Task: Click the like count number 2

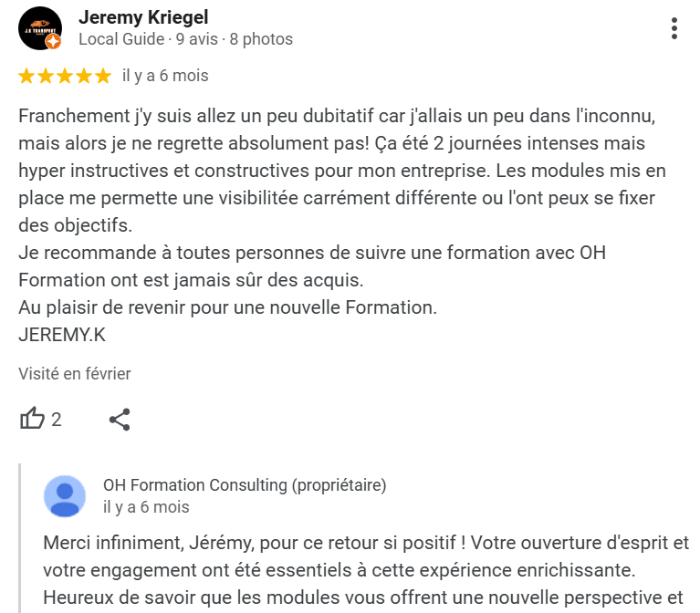Action: coord(57,420)
